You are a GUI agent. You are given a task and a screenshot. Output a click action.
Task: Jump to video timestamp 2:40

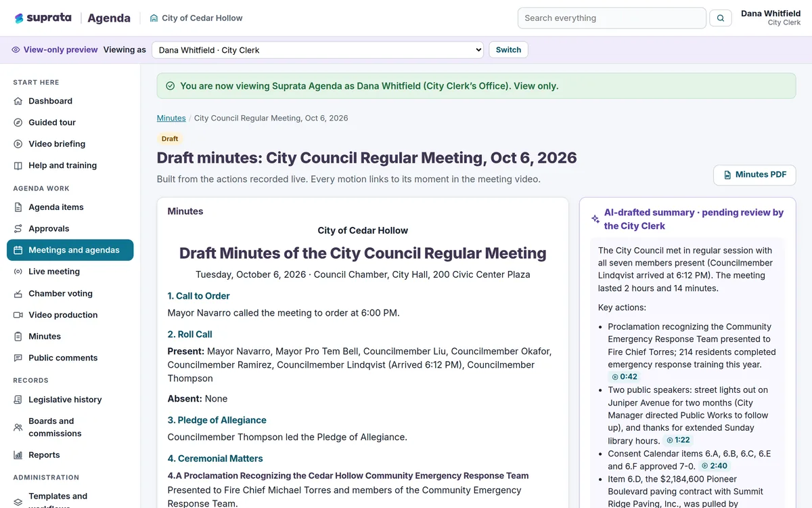tap(715, 466)
